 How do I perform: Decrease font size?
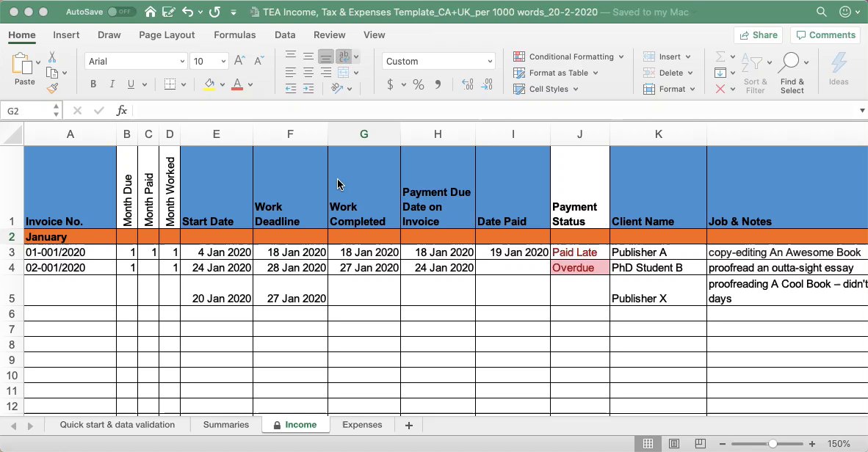pyautogui.click(x=258, y=61)
